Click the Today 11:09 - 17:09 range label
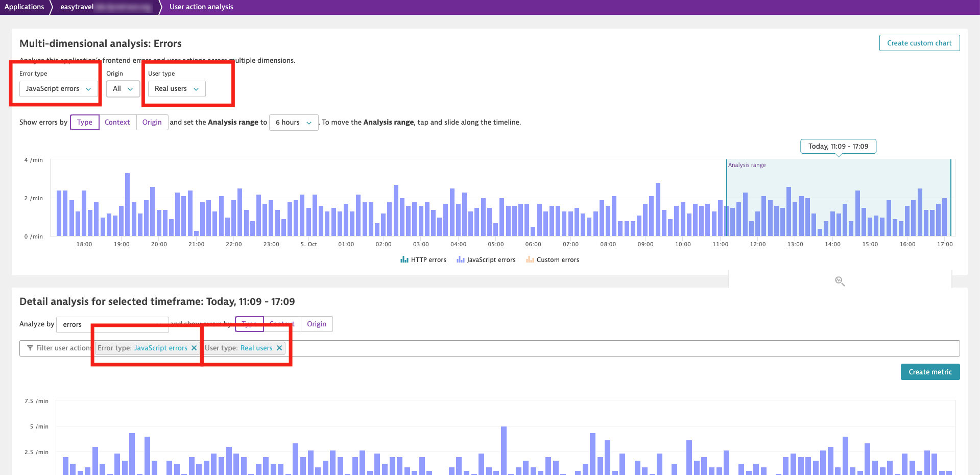The height and width of the screenshot is (475, 980). point(838,146)
